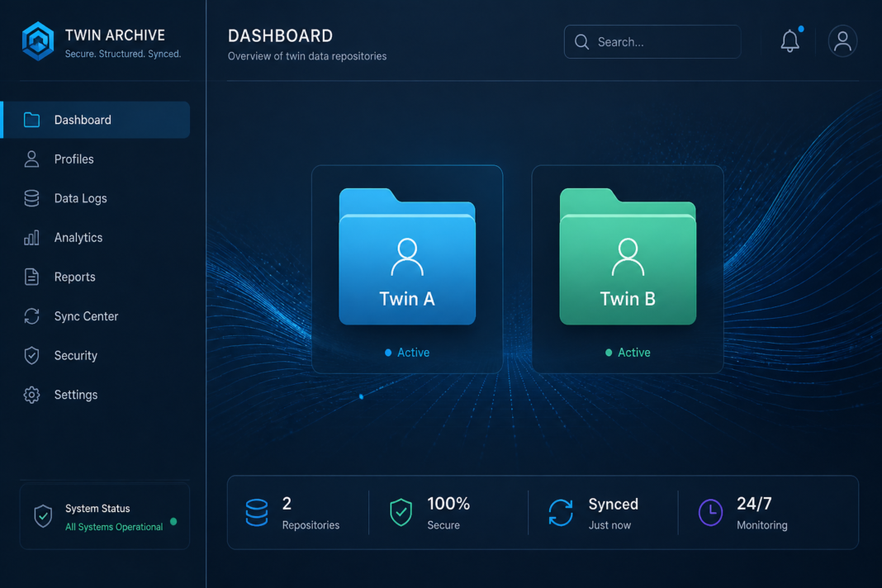Click the TWIN ARCHIVE brand title
882x588 pixels.
[x=115, y=36]
